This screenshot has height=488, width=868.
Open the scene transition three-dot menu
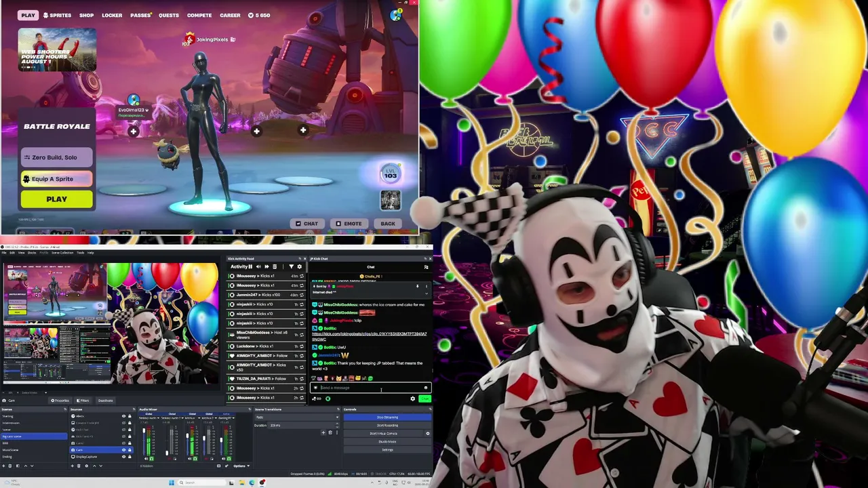pyautogui.click(x=337, y=432)
